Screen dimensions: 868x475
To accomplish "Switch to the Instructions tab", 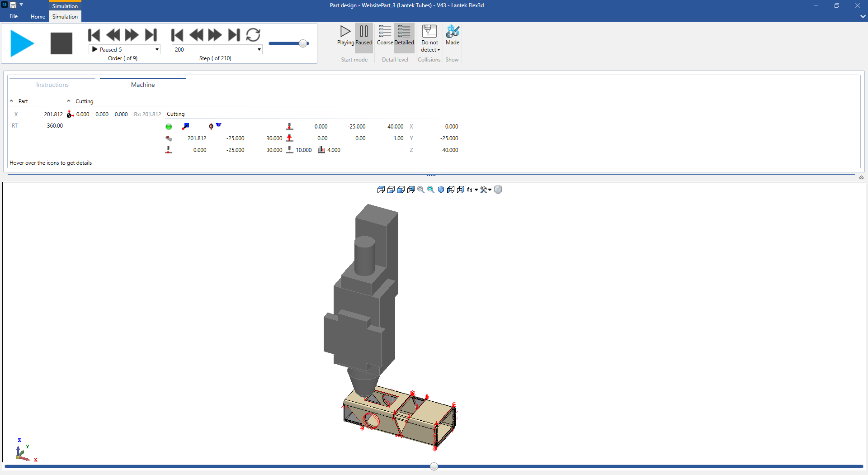I will coord(52,85).
